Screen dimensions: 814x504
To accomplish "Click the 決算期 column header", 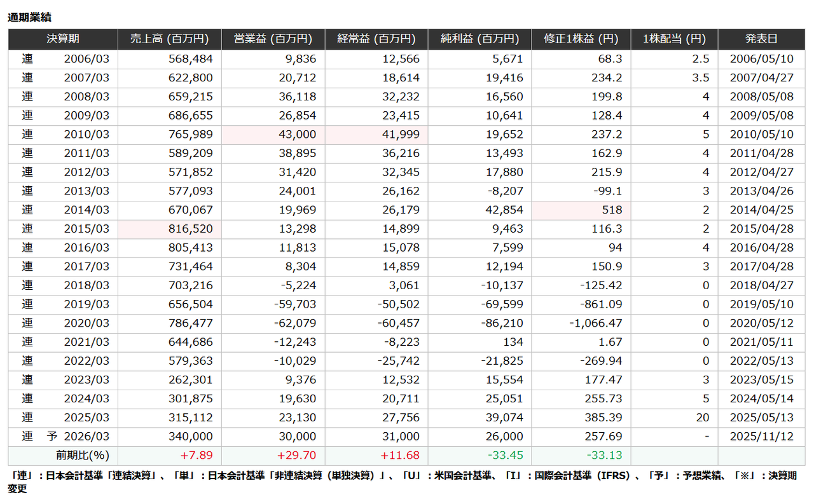I will click(x=63, y=39).
